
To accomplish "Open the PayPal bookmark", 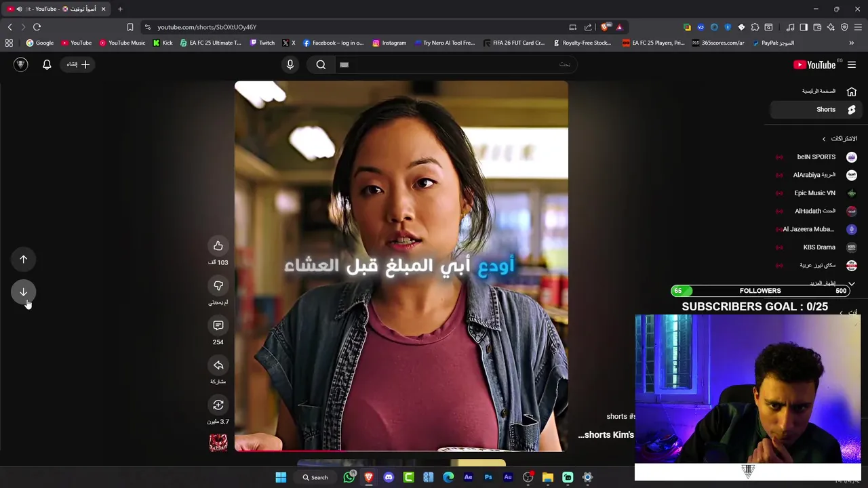I will 772,43.
